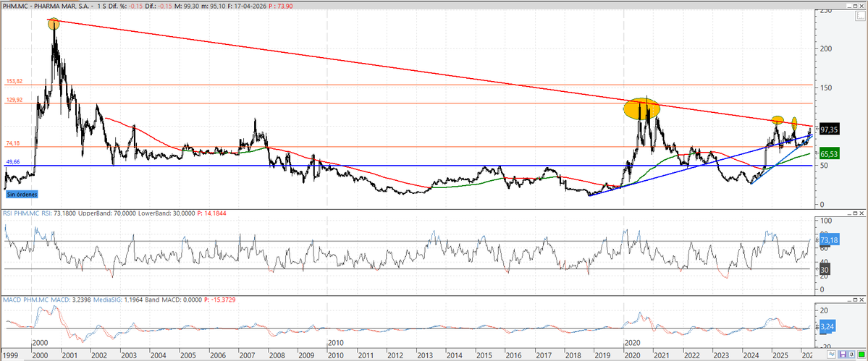
Task: Maximize the MACD indicator panel
Action: click(x=856, y=299)
